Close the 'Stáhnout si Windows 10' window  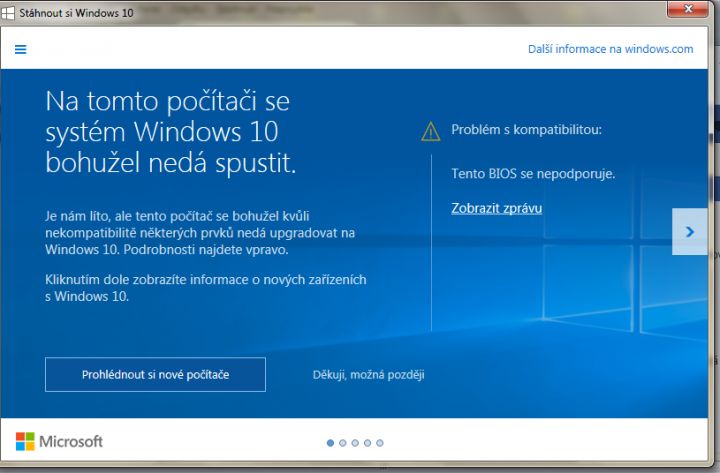point(687,9)
